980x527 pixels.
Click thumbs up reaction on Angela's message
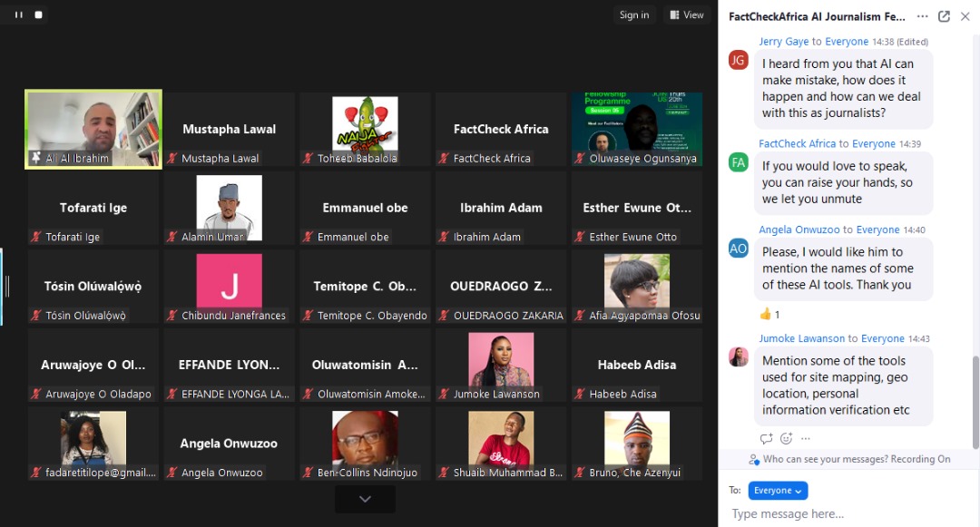(x=769, y=314)
